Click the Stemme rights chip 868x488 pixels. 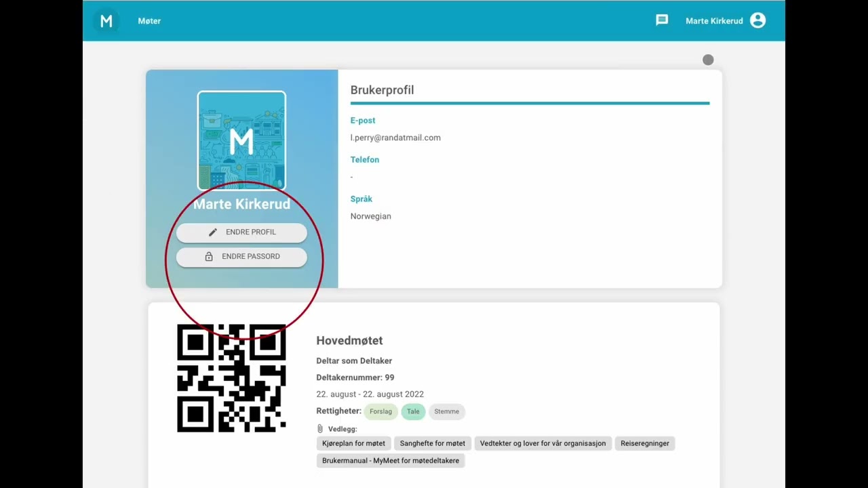click(x=447, y=411)
